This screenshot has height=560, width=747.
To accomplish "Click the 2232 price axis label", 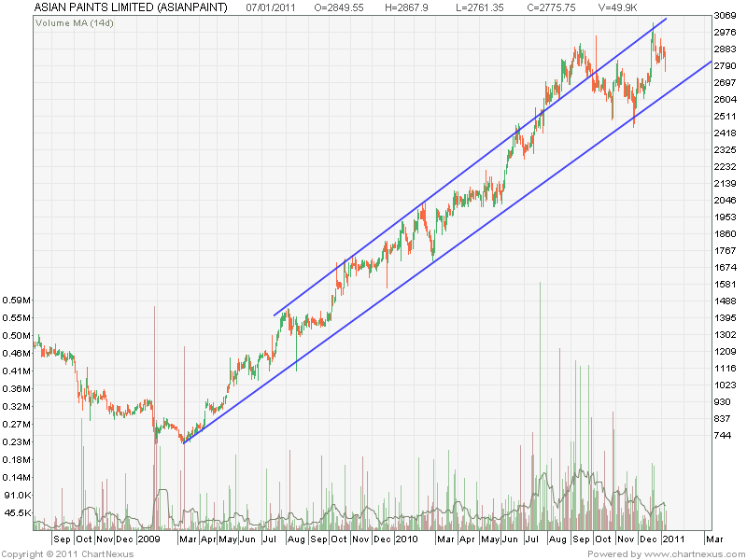I will click(725, 167).
